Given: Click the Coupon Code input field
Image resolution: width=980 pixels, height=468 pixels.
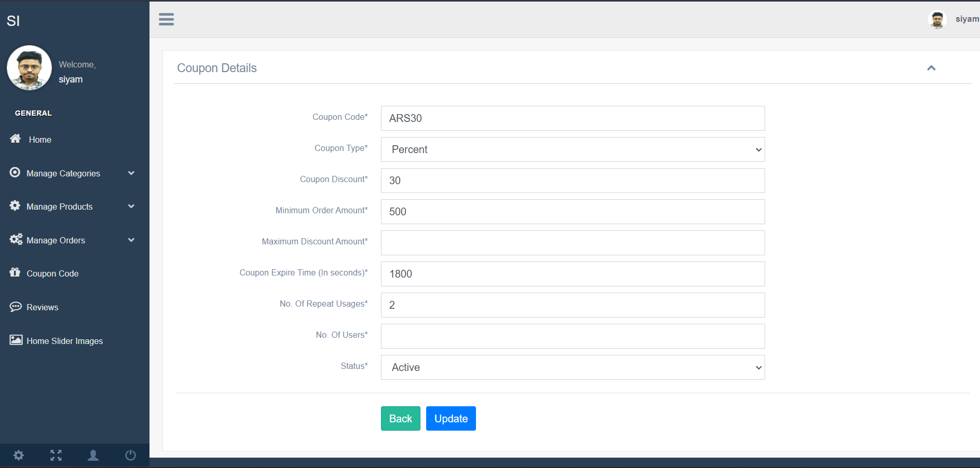Looking at the screenshot, I should tap(573, 118).
